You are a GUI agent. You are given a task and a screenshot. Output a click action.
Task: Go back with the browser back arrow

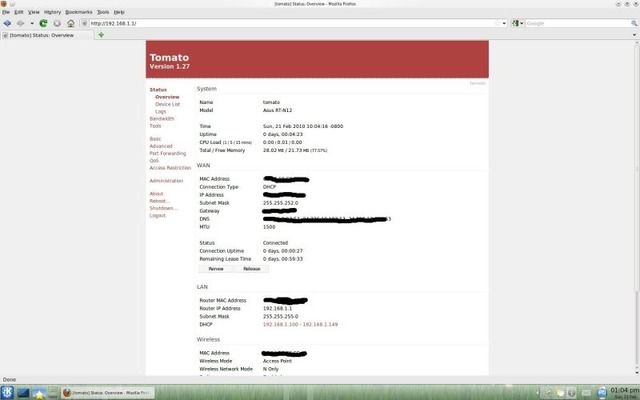point(7,23)
